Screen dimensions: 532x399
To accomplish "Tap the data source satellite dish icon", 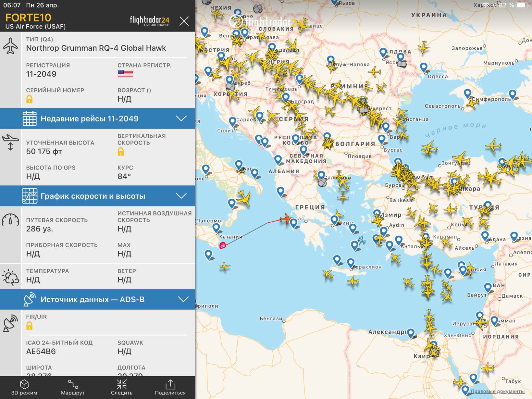I will click(29, 299).
